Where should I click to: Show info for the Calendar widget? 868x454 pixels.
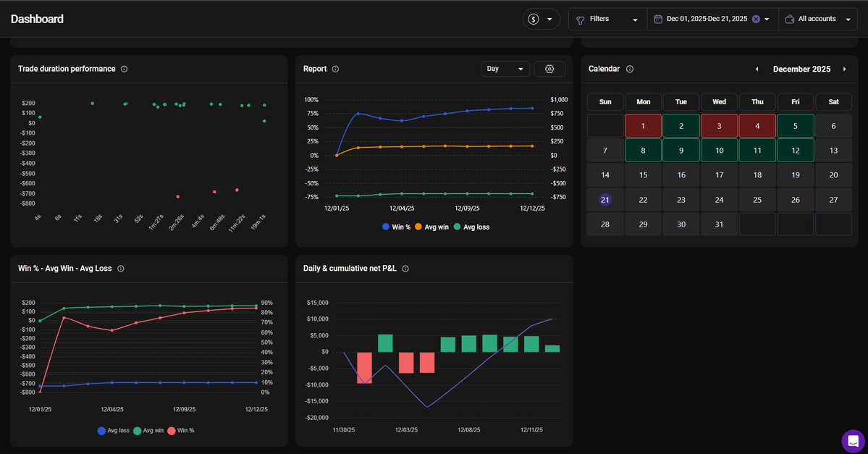[629, 70]
